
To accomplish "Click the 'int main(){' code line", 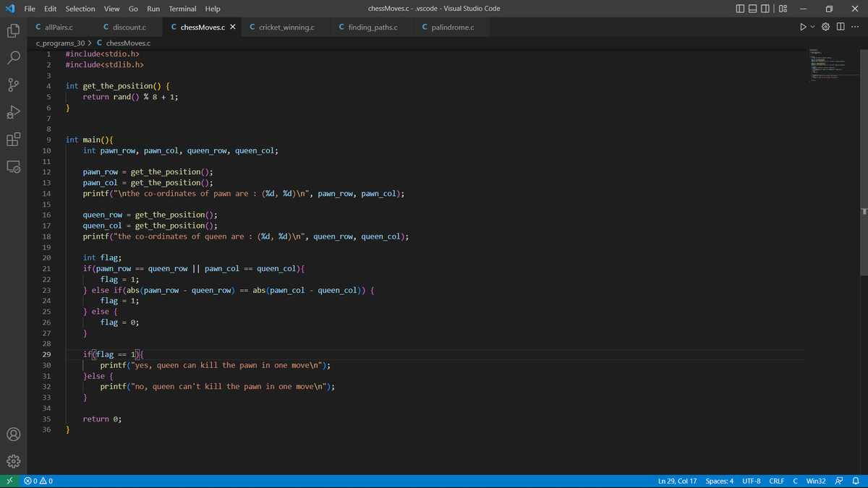I will [89, 140].
